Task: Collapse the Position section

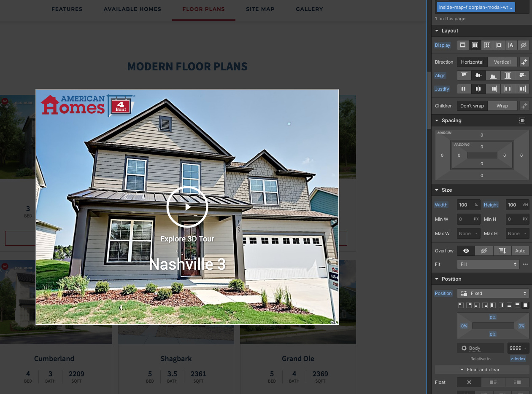Action: (x=437, y=279)
